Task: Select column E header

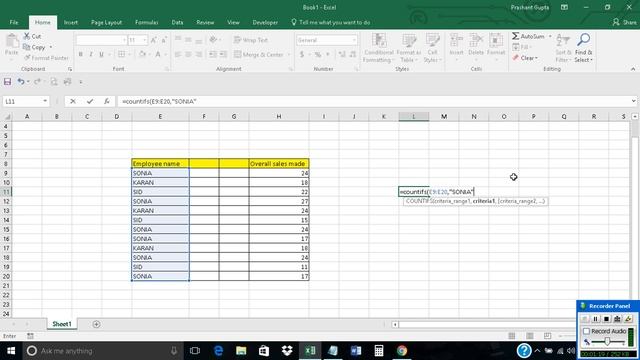Action: [160, 117]
